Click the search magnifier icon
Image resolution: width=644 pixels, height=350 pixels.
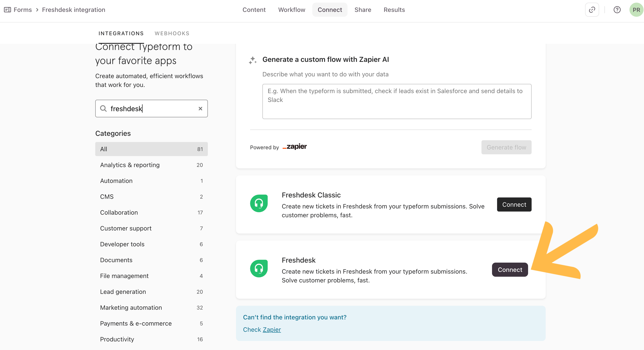pyautogui.click(x=104, y=108)
